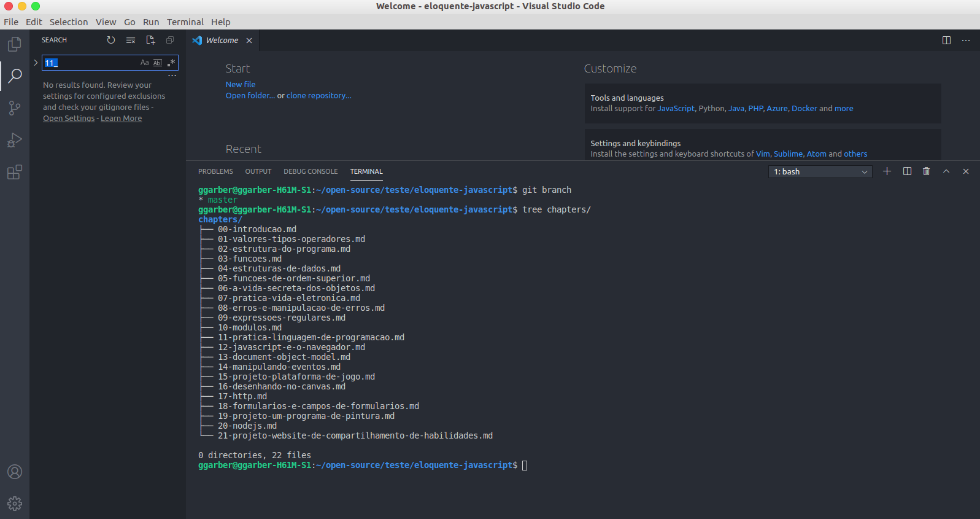Toggle Match Whole Word in search

pos(158,63)
